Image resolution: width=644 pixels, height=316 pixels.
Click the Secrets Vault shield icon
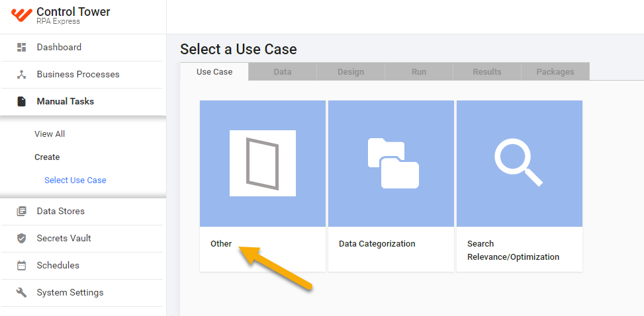(x=21, y=239)
